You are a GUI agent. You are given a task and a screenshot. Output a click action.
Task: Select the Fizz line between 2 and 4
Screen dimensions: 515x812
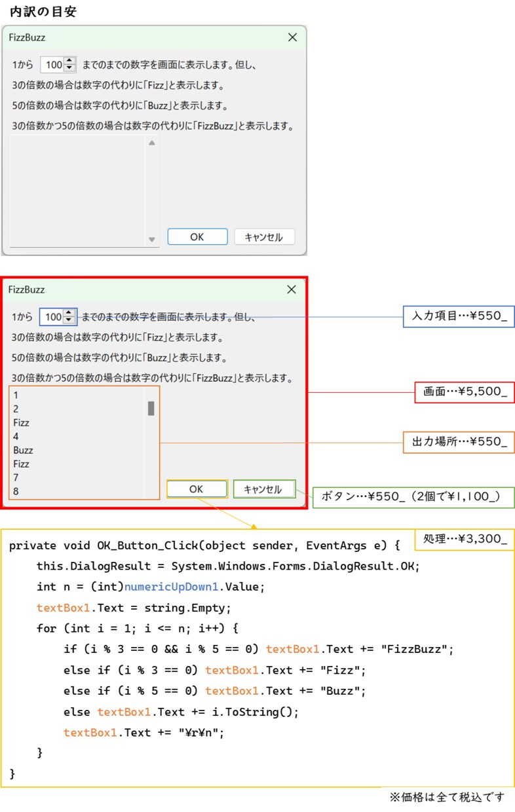pyautogui.click(x=21, y=423)
